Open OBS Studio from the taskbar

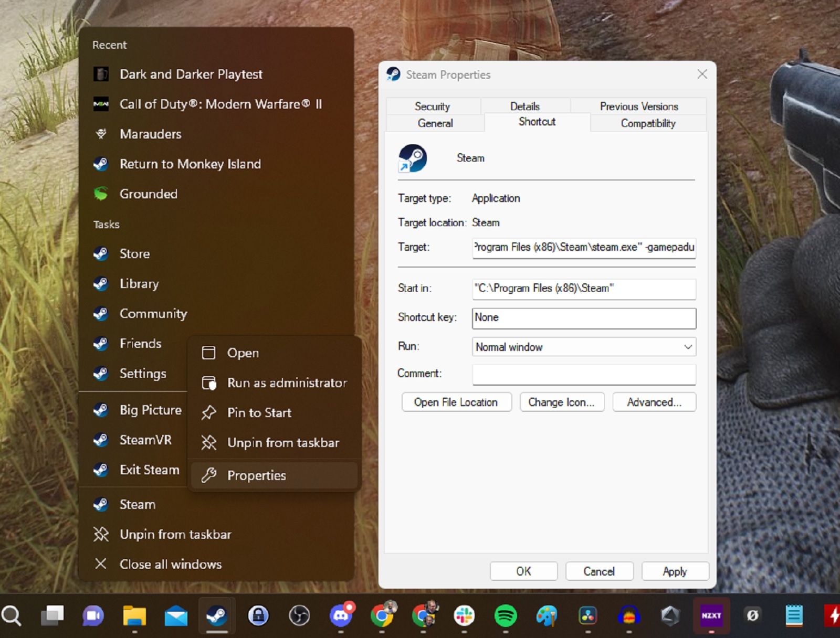click(x=300, y=616)
